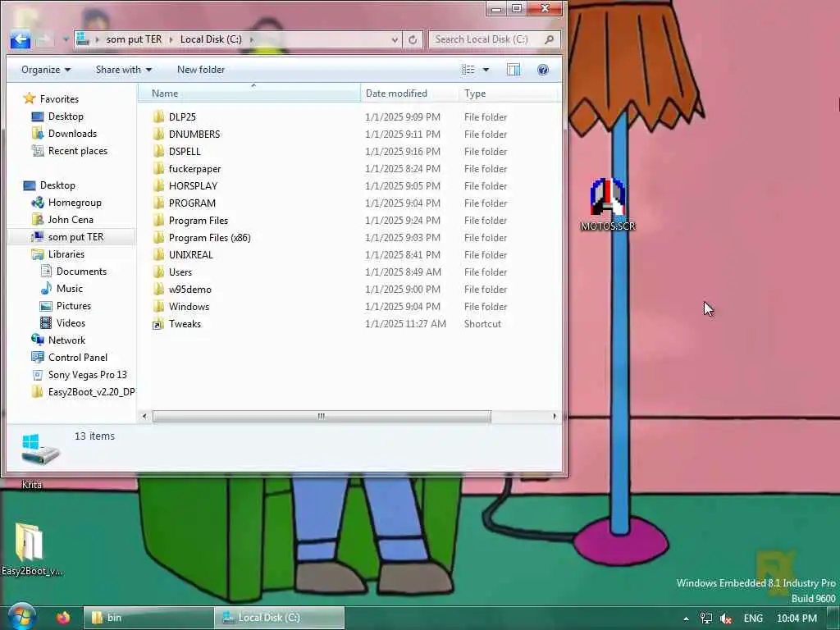Select Program Files (x86) folder
This screenshot has width=840, height=630.
202,237
